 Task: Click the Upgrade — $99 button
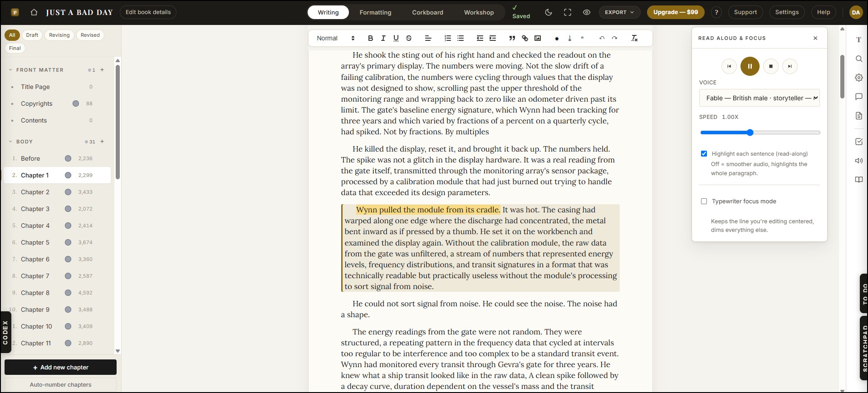tap(676, 12)
